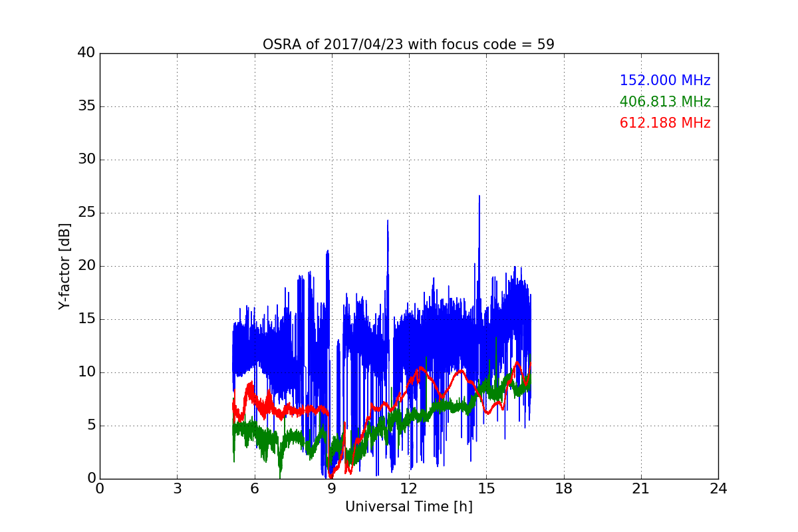Image resolution: width=798 pixels, height=532 pixels.
Task: Select the 'Y-factor [dB]' axis label
Action: coord(65,266)
